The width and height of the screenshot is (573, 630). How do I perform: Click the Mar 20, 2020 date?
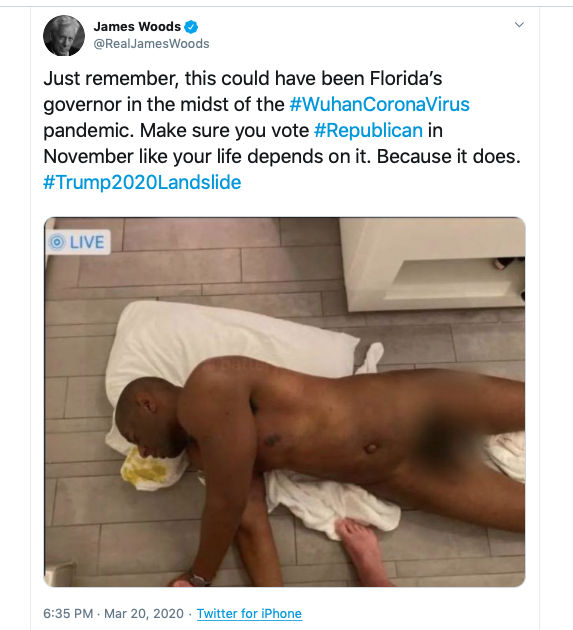pos(144,614)
